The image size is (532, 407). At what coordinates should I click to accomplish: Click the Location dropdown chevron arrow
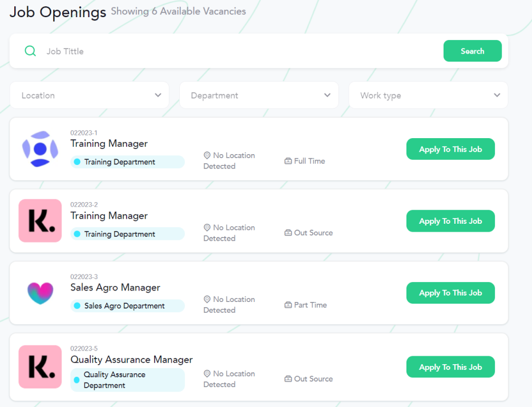(158, 95)
